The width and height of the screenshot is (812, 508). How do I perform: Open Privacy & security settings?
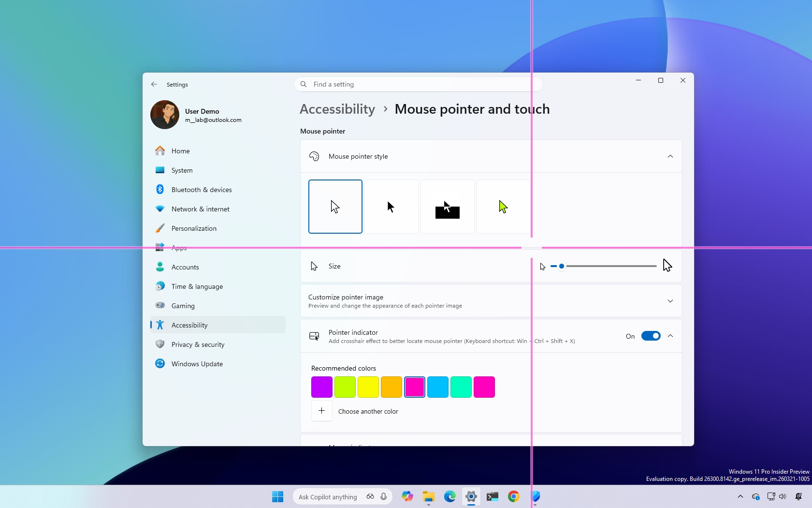[x=197, y=344]
